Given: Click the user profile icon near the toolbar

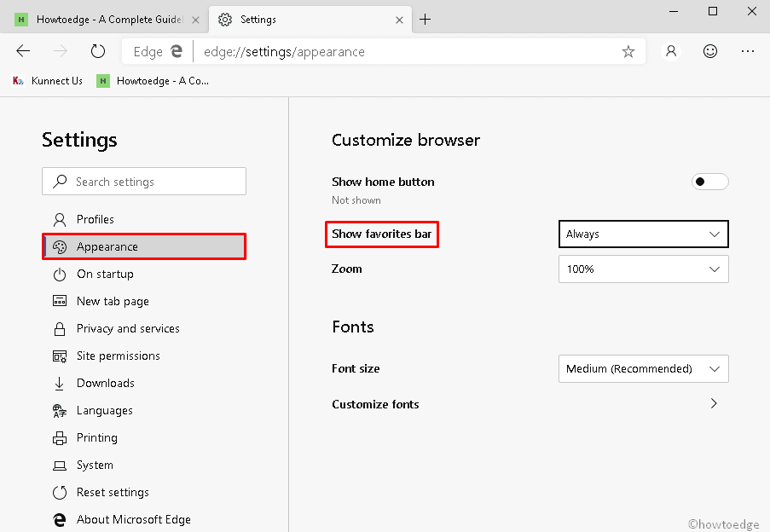Looking at the screenshot, I should click(670, 51).
